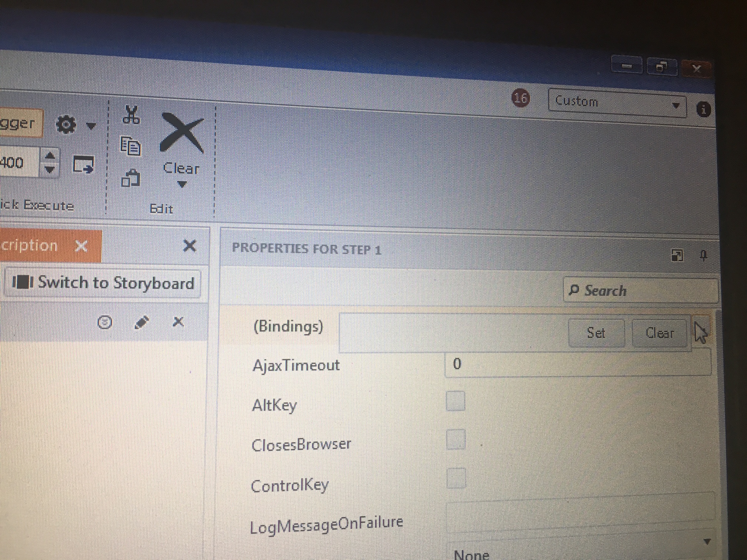This screenshot has width=747, height=560.
Task: Click the pin icon on properties panel
Action: click(x=703, y=256)
